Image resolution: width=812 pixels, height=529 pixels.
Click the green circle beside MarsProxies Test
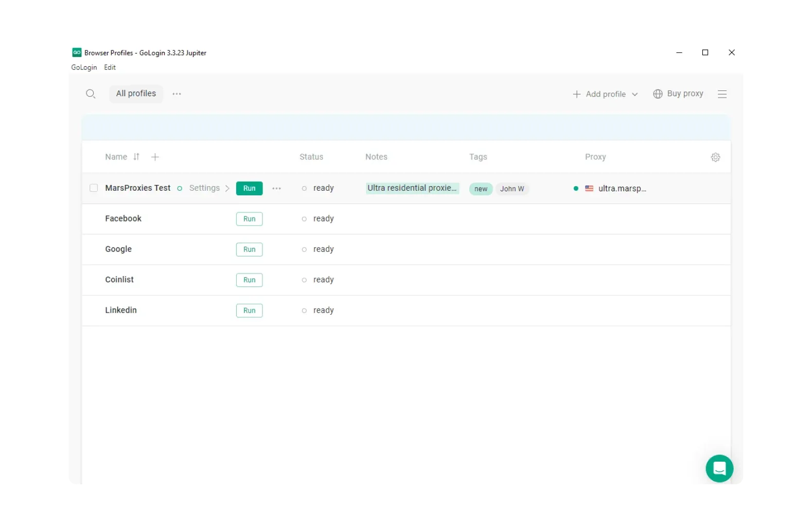coord(180,189)
